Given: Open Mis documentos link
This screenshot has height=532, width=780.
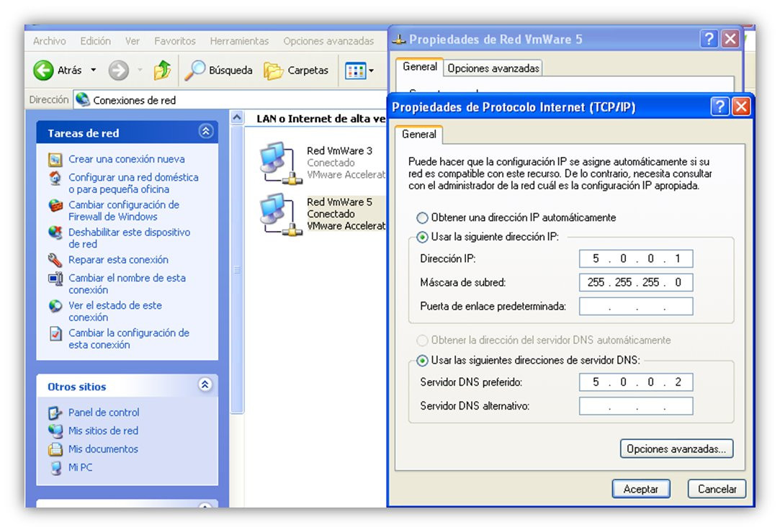Looking at the screenshot, I should tap(103, 449).
